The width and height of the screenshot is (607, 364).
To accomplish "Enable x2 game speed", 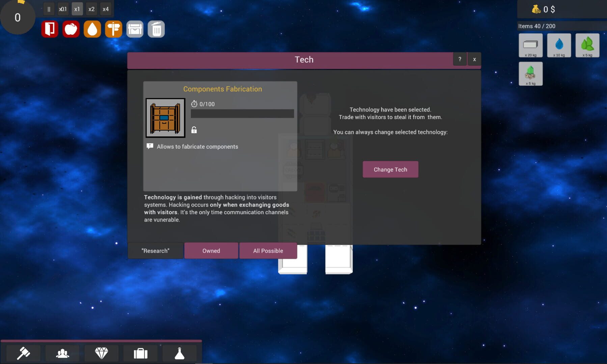I will [x=91, y=9].
